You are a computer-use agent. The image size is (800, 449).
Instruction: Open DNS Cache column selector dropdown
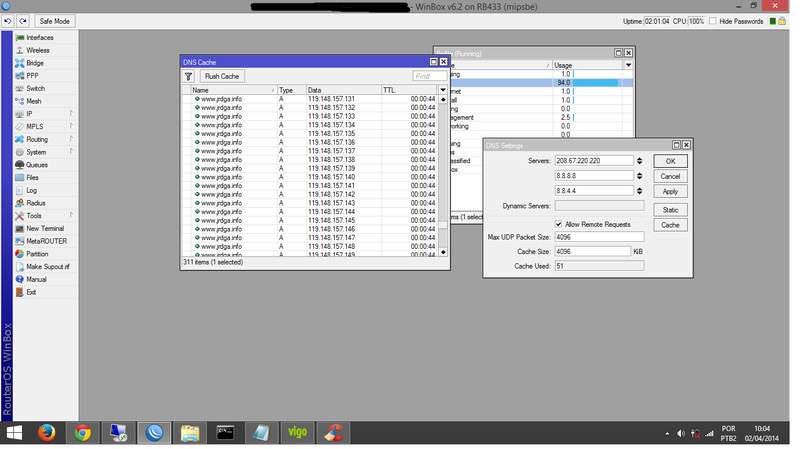pyautogui.click(x=443, y=90)
